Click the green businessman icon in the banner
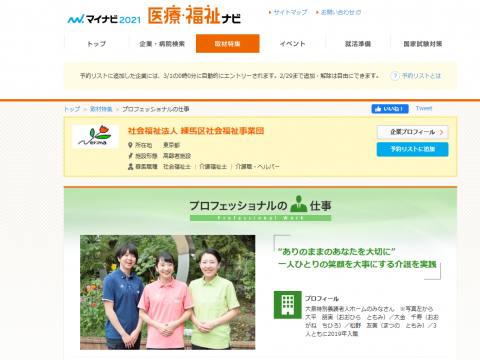 [x=298, y=204]
